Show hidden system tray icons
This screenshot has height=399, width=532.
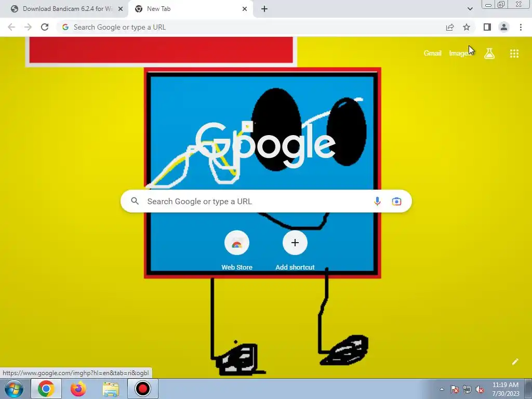click(x=442, y=389)
